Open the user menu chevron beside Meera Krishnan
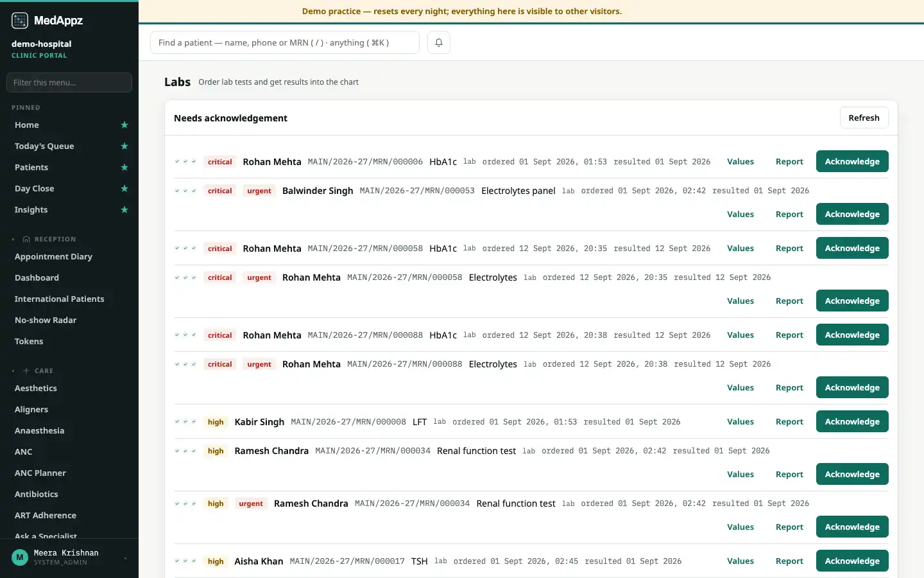This screenshot has height=578, width=924. pos(125,557)
